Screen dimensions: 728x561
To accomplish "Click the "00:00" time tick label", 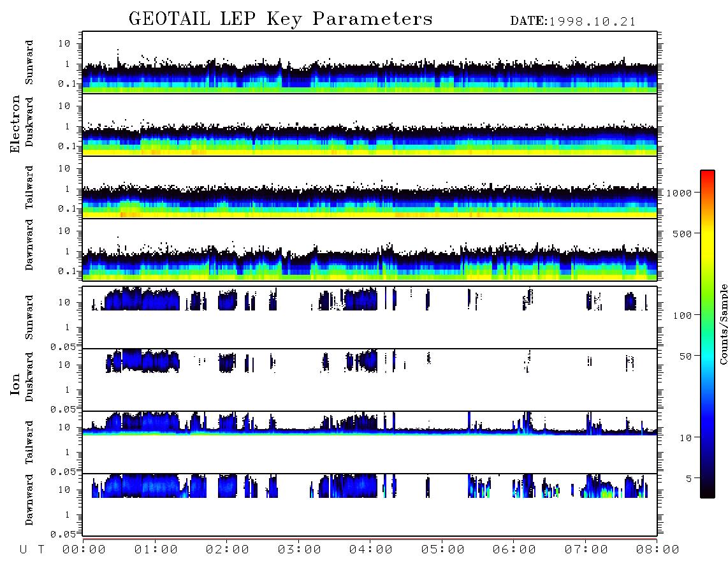I will tap(84, 550).
